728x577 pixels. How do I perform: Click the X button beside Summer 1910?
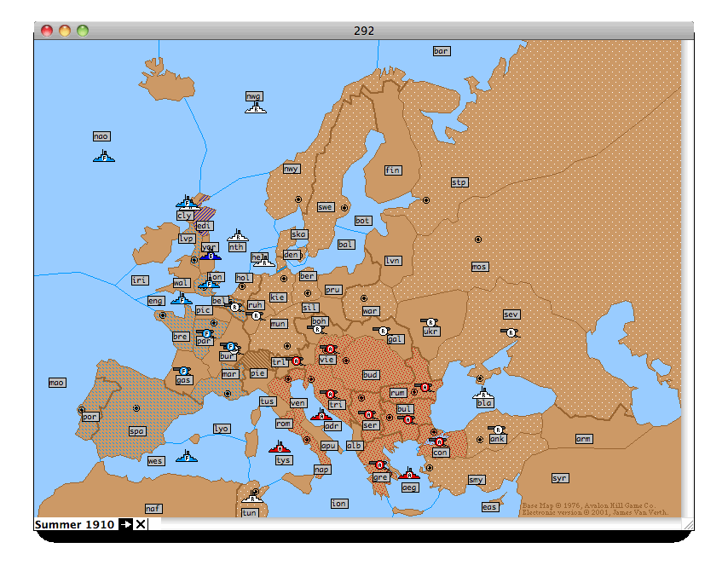(x=140, y=524)
